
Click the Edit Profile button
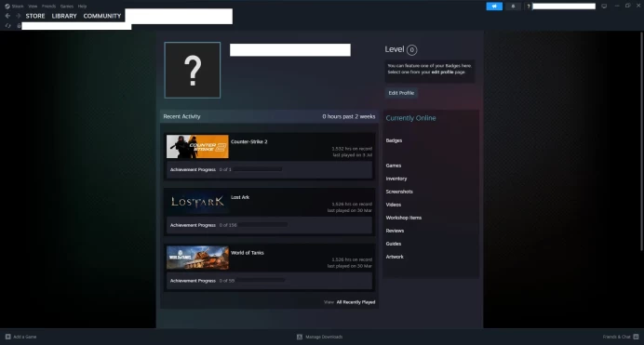coord(401,93)
